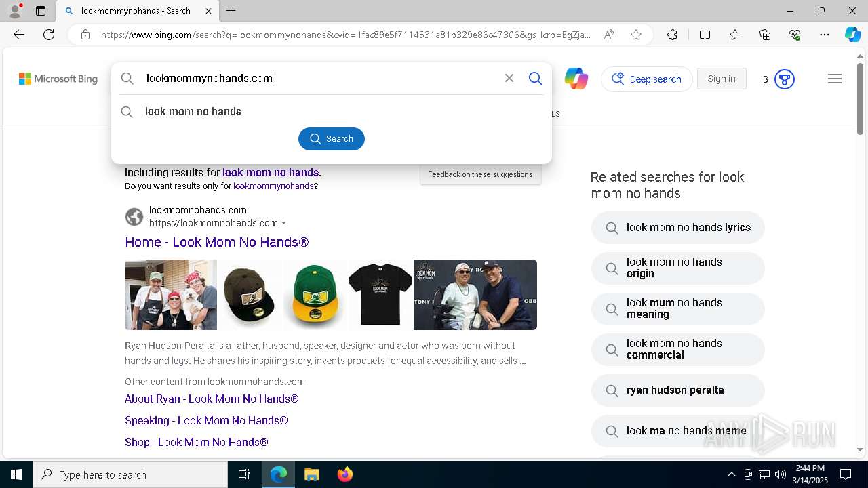Clear the Bing search box text
The height and width of the screenshot is (488, 868).
[509, 78]
